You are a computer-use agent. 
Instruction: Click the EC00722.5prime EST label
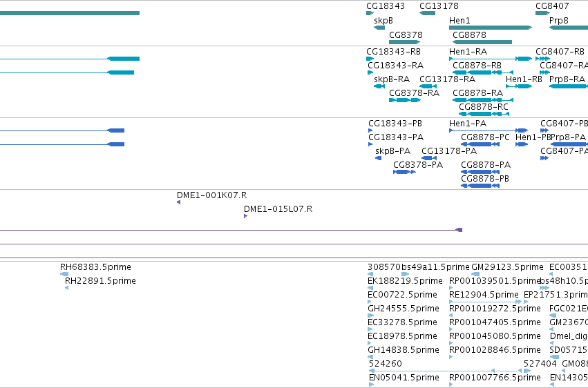[402, 295]
